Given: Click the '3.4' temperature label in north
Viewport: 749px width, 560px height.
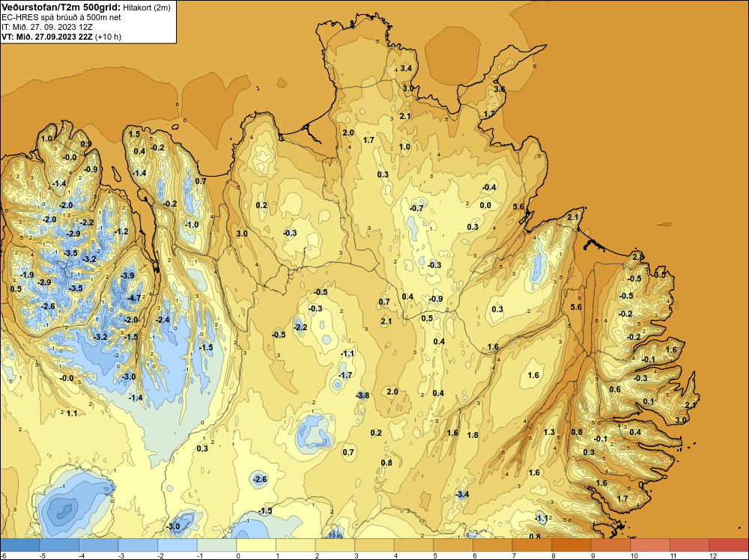Looking at the screenshot, I should click(x=406, y=68).
